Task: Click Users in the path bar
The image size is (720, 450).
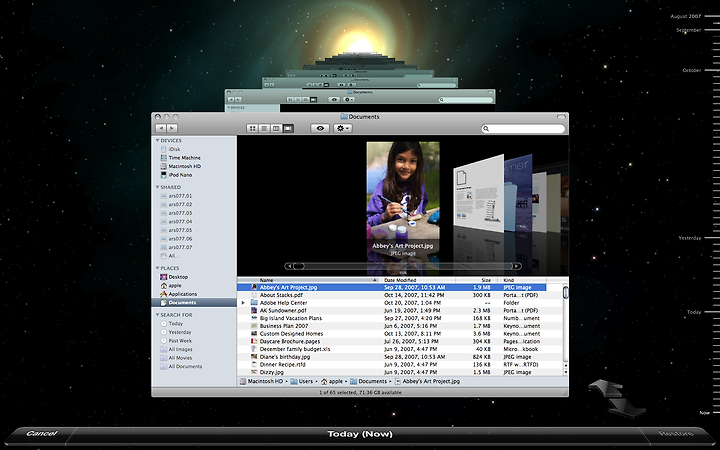Action: pos(302,381)
